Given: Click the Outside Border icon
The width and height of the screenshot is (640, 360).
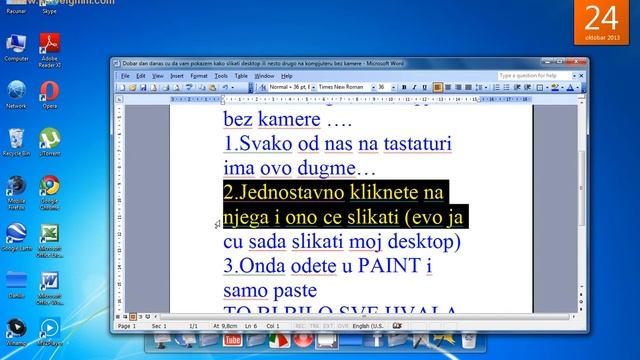Looking at the screenshot, I should [x=540, y=87].
